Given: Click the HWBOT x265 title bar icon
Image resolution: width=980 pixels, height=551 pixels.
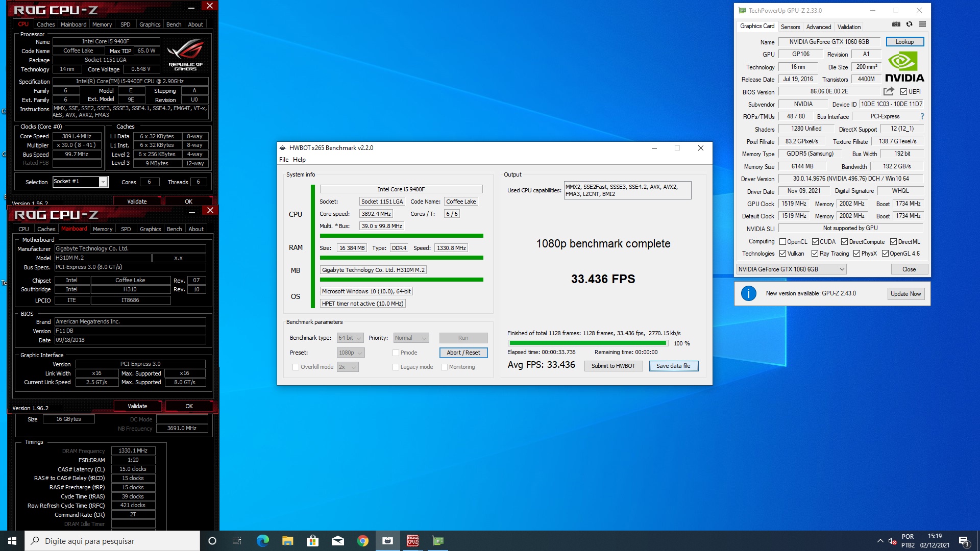Looking at the screenshot, I should coord(282,148).
